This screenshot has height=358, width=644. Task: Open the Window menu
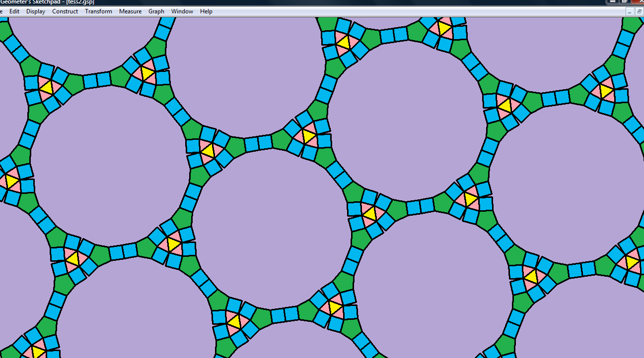point(182,11)
